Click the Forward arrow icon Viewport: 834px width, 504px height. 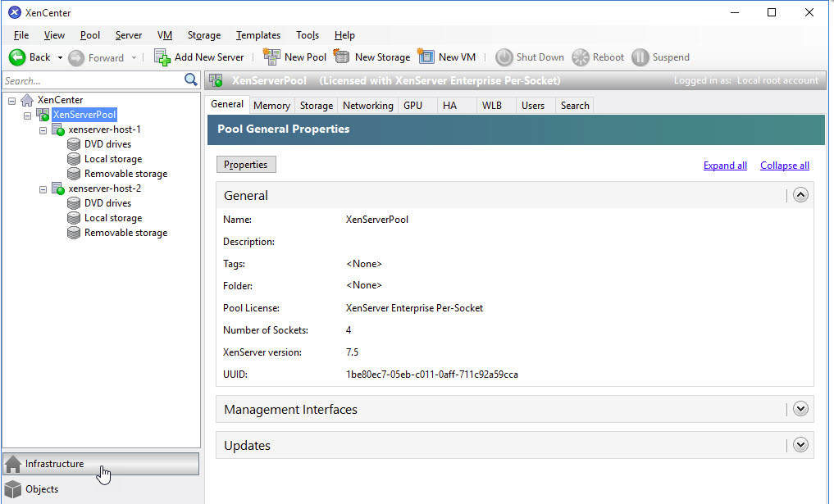click(76, 58)
